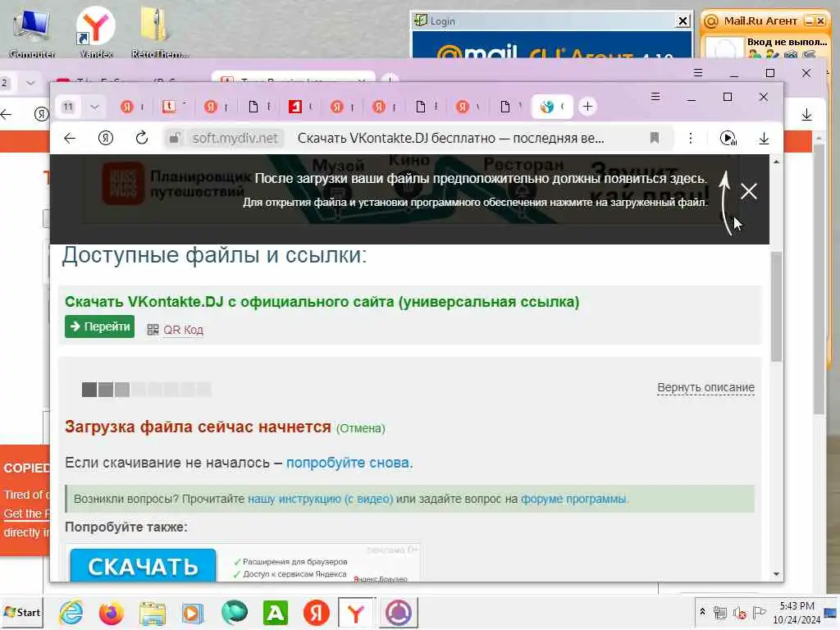Click the Доступные файлы и ссылки: heading
Image resolution: width=840 pixels, height=630 pixels.
214,256
